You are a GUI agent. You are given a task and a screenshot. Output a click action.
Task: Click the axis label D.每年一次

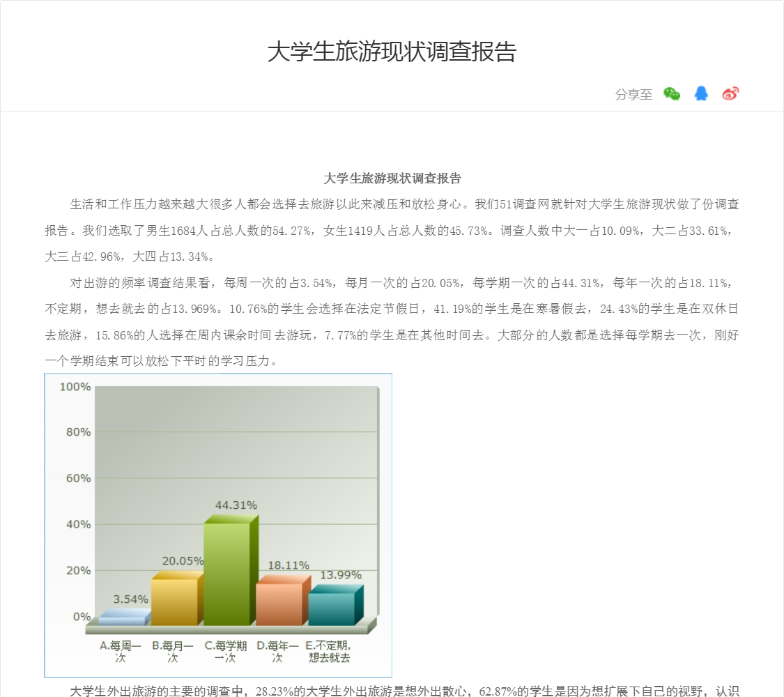click(277, 652)
